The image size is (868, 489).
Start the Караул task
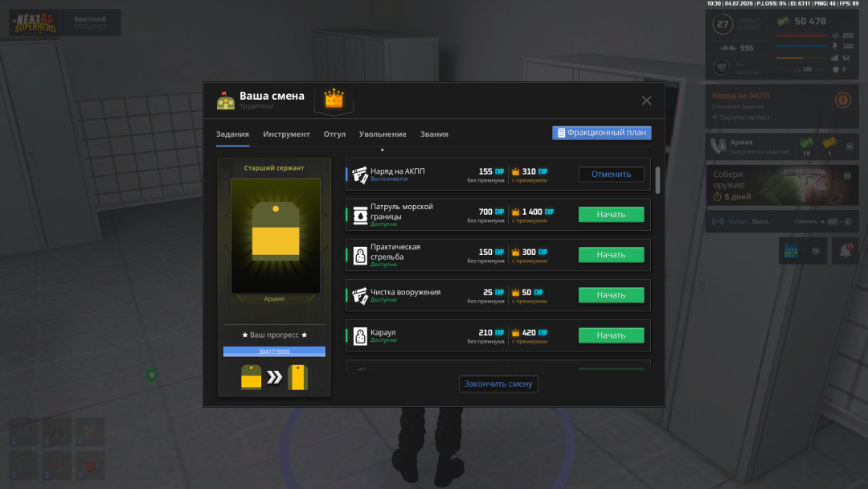point(611,335)
